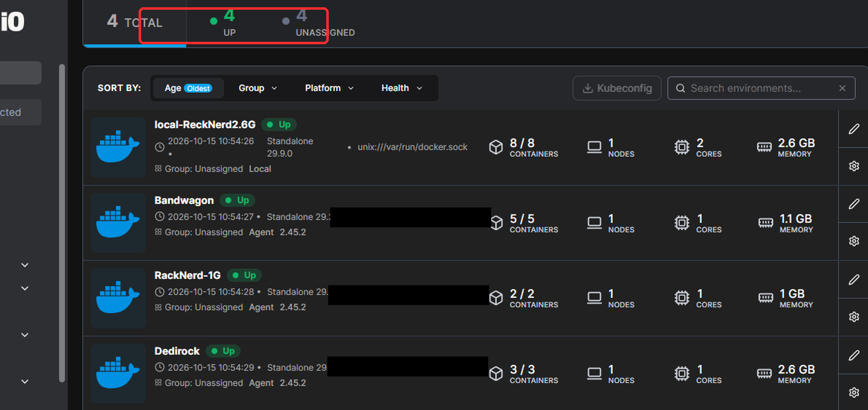Click the timestamp 2026-10-15 10:54:28

pyautogui.click(x=211, y=291)
